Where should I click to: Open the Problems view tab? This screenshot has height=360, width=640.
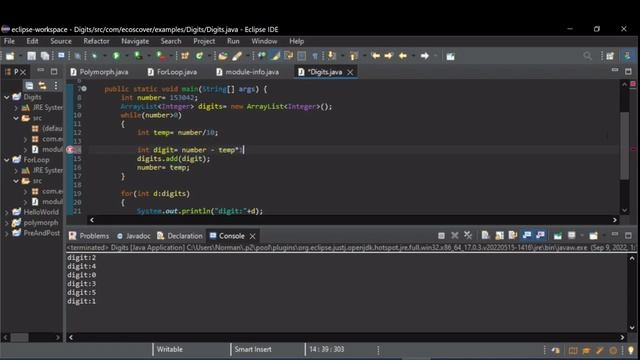click(x=89, y=236)
